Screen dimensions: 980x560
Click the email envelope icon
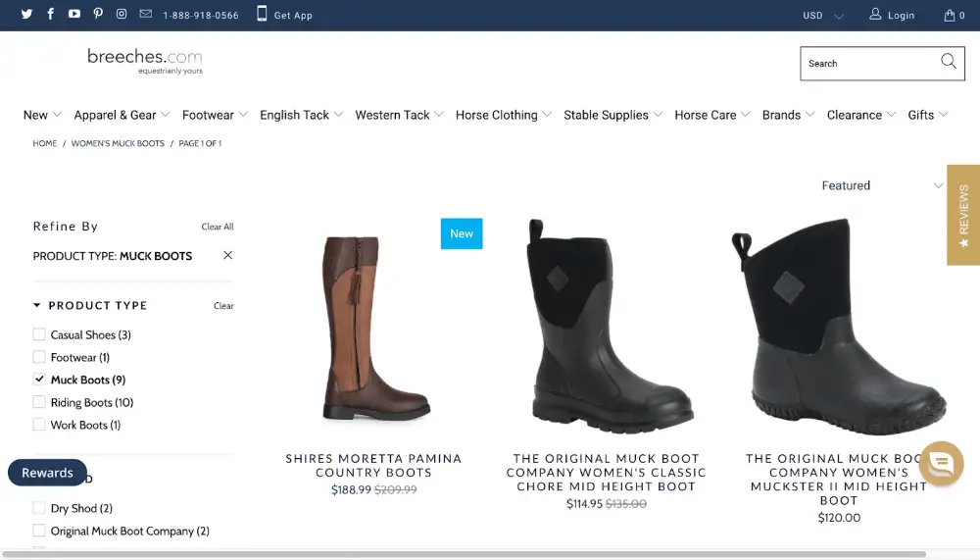(x=146, y=14)
